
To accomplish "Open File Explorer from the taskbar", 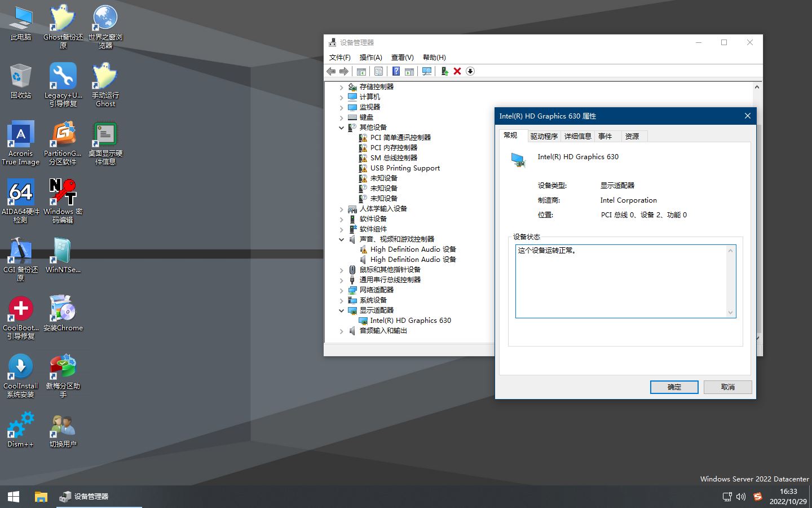I will (x=41, y=497).
